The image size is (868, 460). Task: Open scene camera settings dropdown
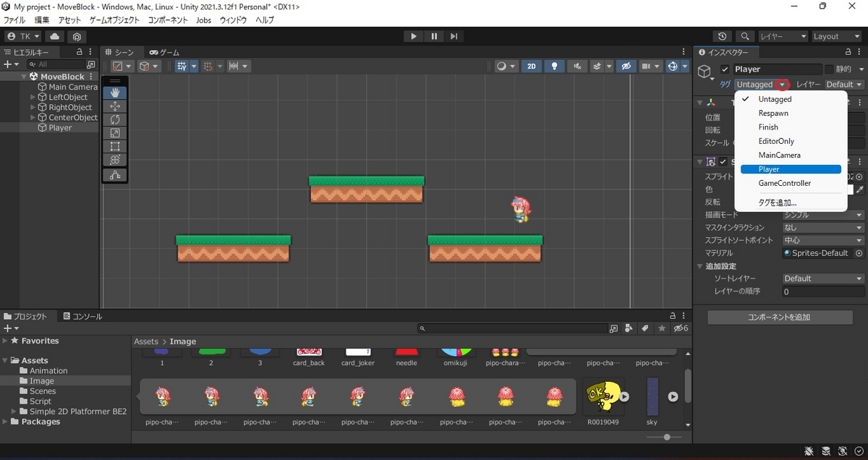[651, 66]
